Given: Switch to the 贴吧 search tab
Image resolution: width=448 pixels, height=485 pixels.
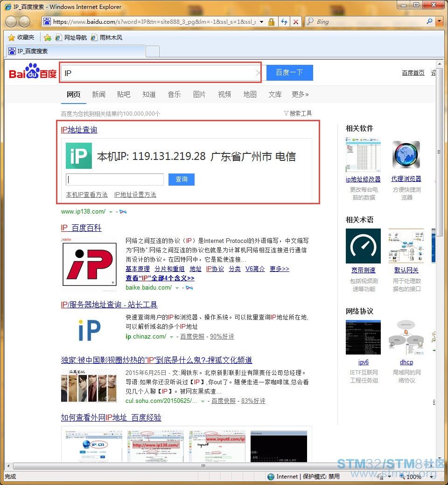Looking at the screenshot, I should click(x=124, y=94).
